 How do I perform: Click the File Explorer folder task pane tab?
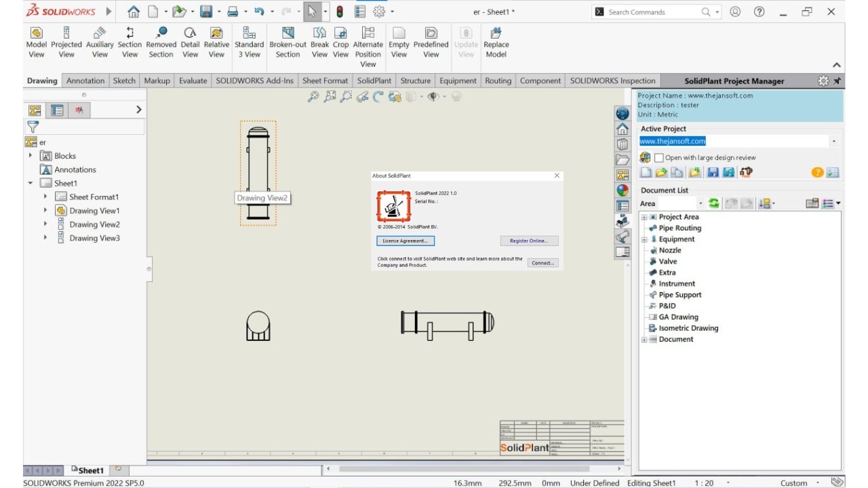pos(623,160)
